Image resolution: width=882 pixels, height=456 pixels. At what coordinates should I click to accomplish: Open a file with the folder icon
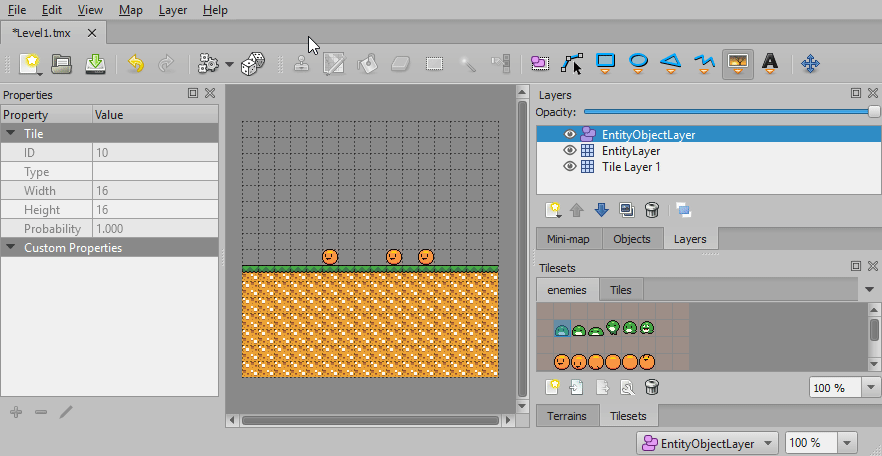62,64
